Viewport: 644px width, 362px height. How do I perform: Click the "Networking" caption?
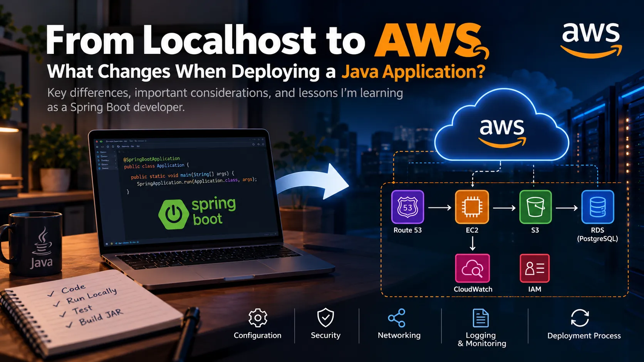click(399, 335)
